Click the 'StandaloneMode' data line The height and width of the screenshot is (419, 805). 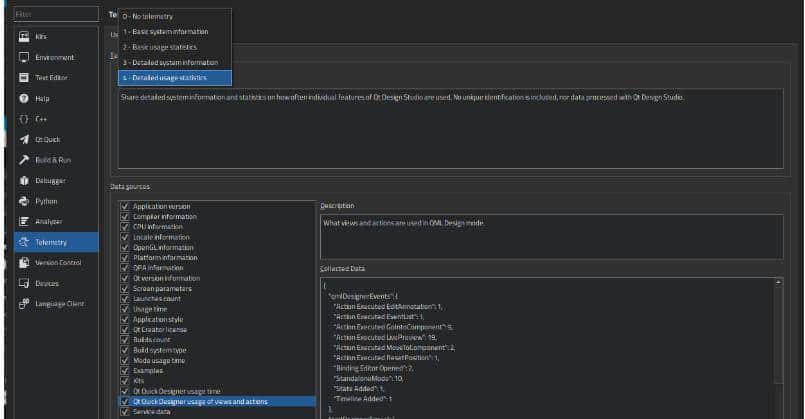(369, 378)
